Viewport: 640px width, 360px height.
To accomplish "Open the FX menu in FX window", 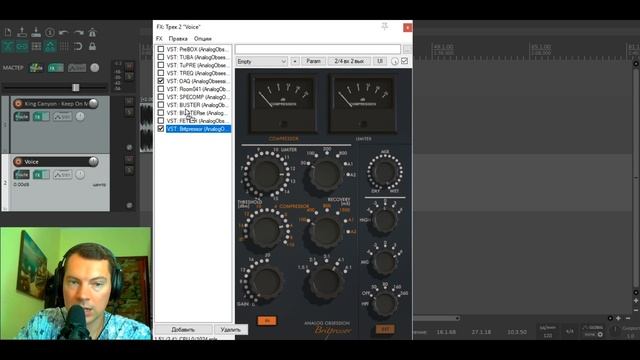I will click(x=159, y=39).
